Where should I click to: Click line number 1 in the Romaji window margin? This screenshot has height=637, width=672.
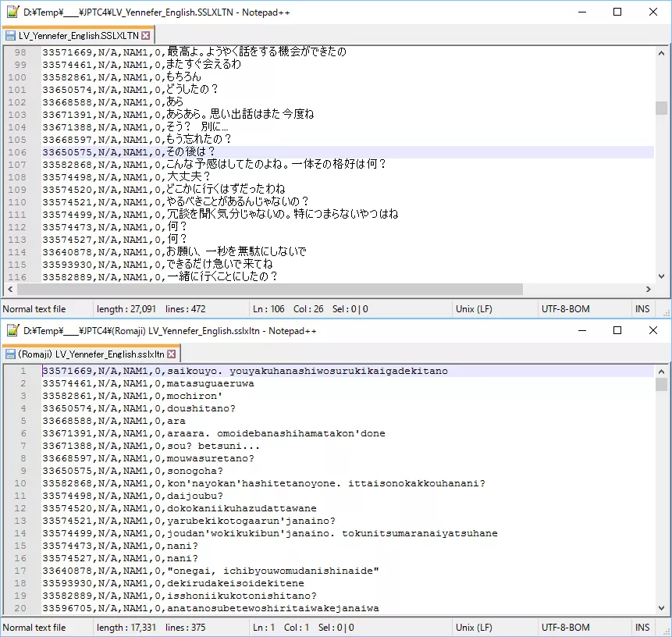(23, 371)
